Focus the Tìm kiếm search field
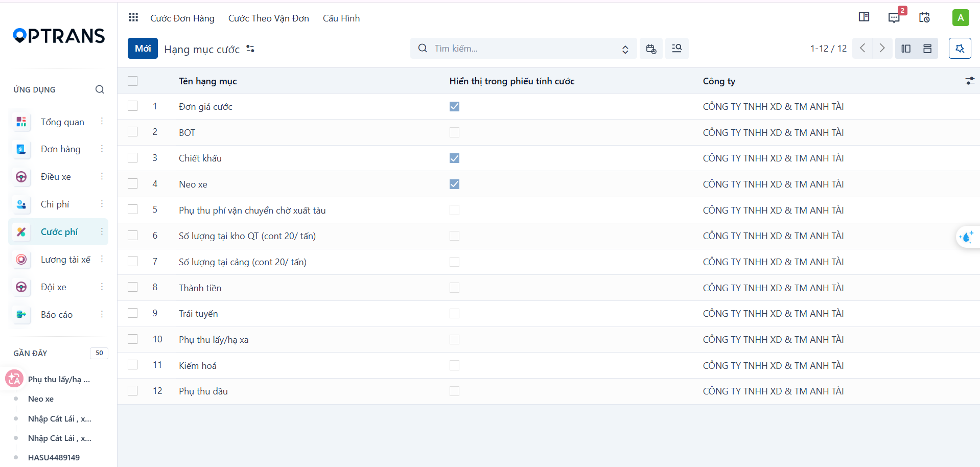Viewport: 980px width, 467px height. click(x=524, y=49)
